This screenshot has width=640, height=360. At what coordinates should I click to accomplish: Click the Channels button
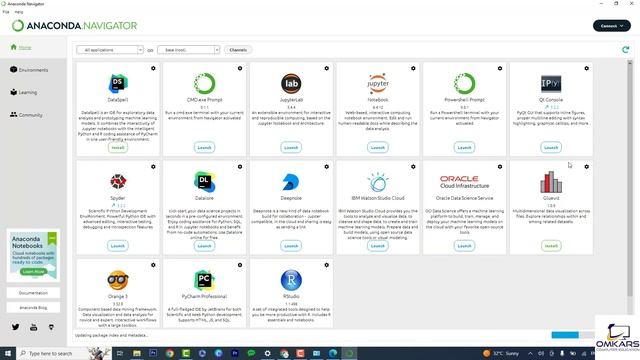click(x=238, y=50)
